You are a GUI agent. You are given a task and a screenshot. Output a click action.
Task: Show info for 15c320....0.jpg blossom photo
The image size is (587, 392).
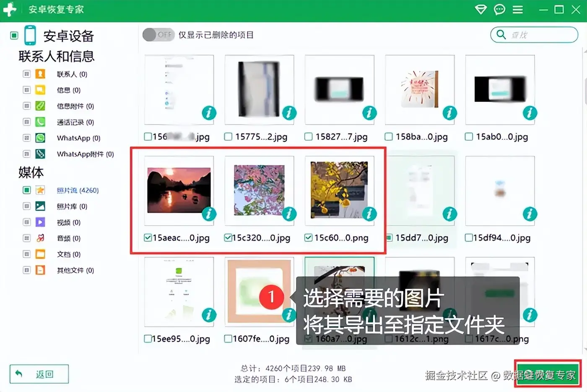coord(289,214)
